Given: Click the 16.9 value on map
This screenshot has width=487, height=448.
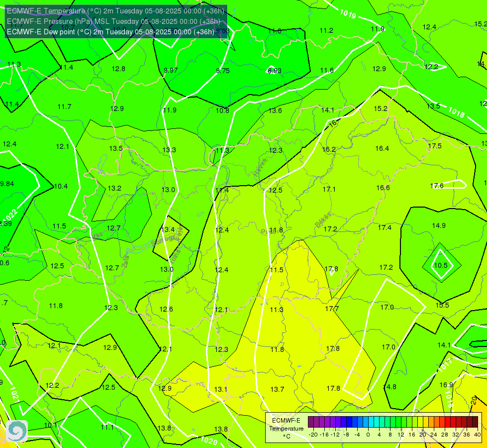Looking at the screenshot, I should (x=446, y=385).
